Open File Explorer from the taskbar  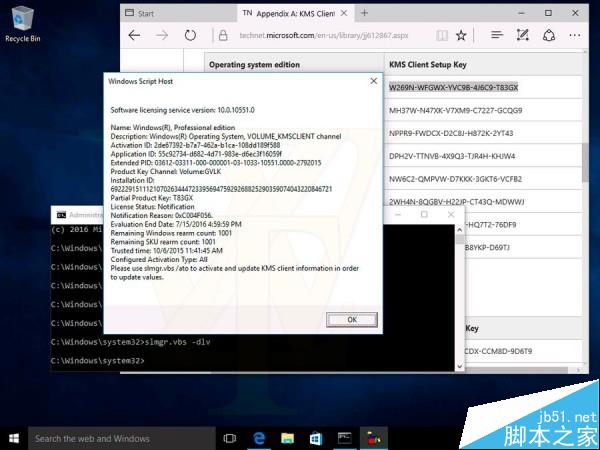coord(286,438)
